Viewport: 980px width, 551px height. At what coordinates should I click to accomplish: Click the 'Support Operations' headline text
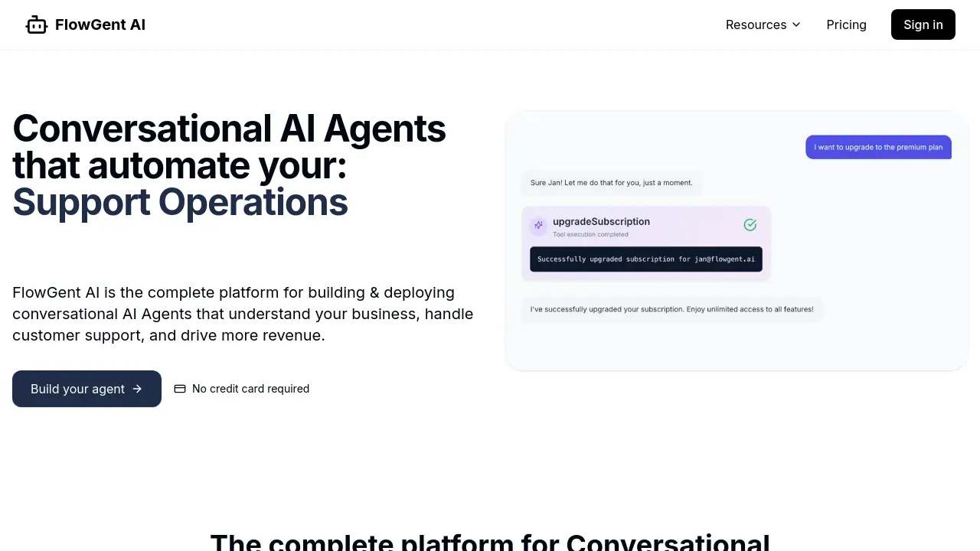pyautogui.click(x=180, y=202)
